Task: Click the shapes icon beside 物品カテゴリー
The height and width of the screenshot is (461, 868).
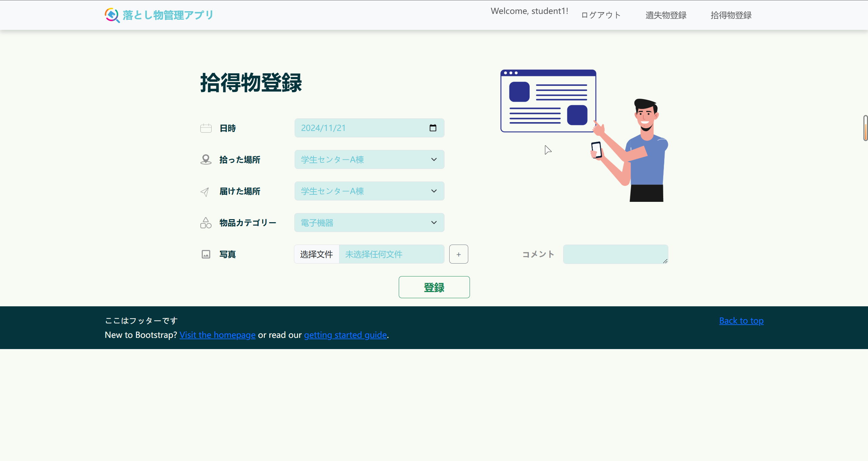Action: [x=206, y=223]
